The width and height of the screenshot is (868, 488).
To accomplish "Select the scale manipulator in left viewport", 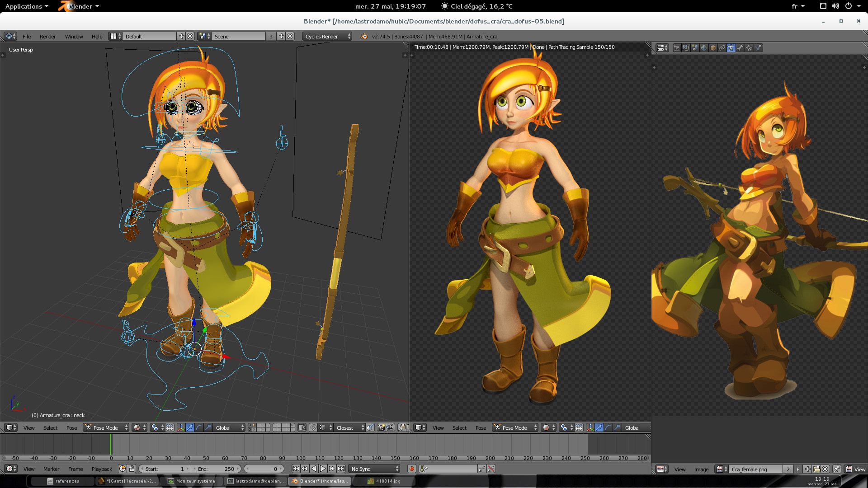I will point(208,427).
